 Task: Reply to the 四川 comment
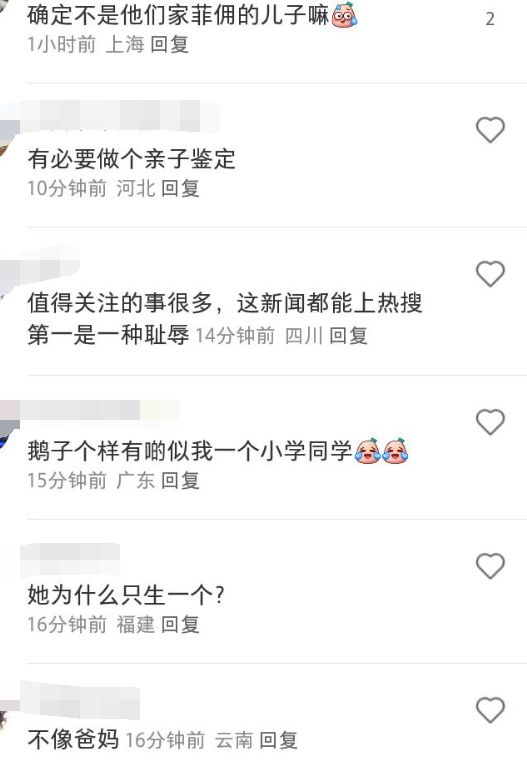[348, 336]
